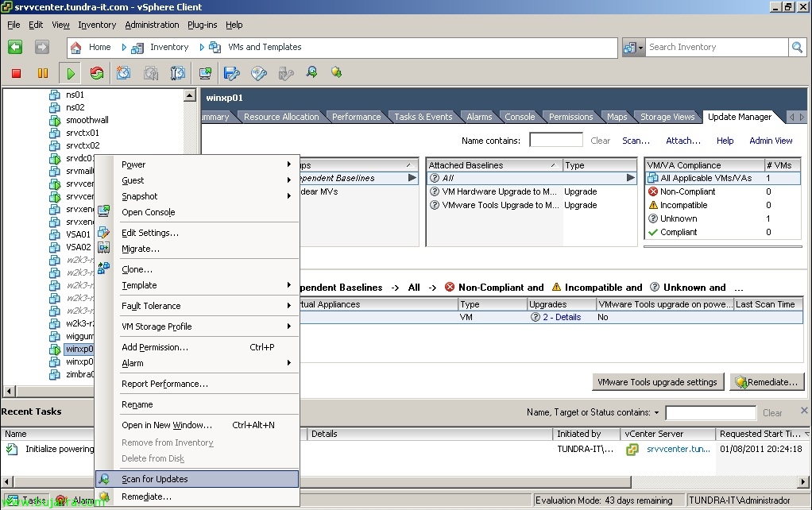812x510 pixels.
Task: Click the CD/DVD connect toolbar icon
Action: pos(258,73)
